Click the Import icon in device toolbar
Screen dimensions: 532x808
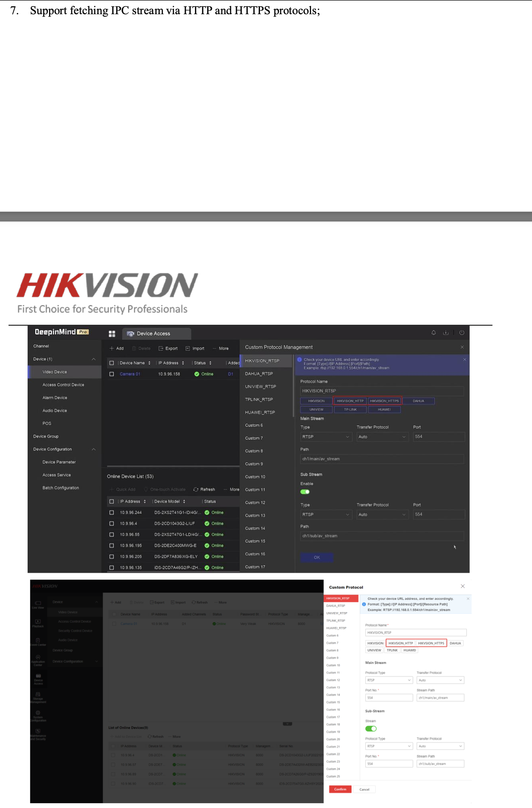click(x=188, y=348)
